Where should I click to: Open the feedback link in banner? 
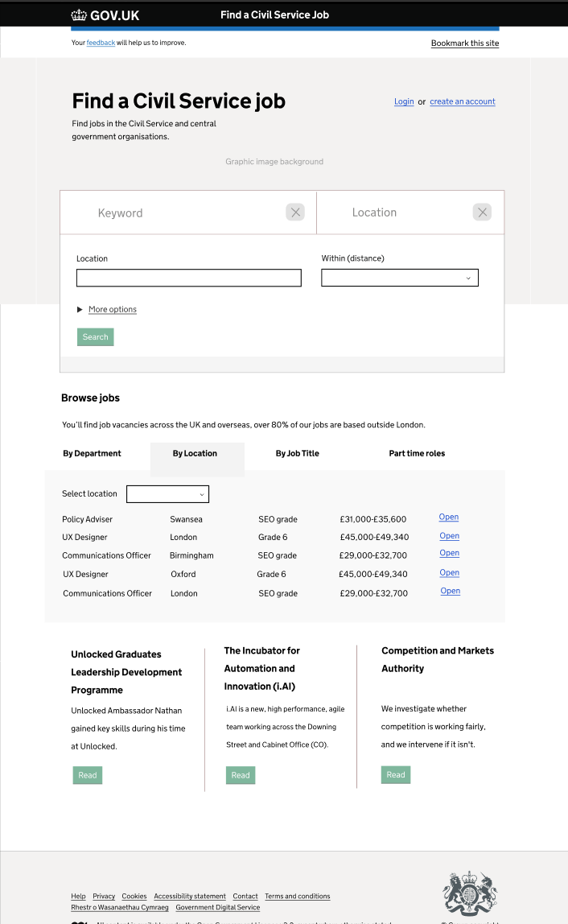[x=101, y=43]
